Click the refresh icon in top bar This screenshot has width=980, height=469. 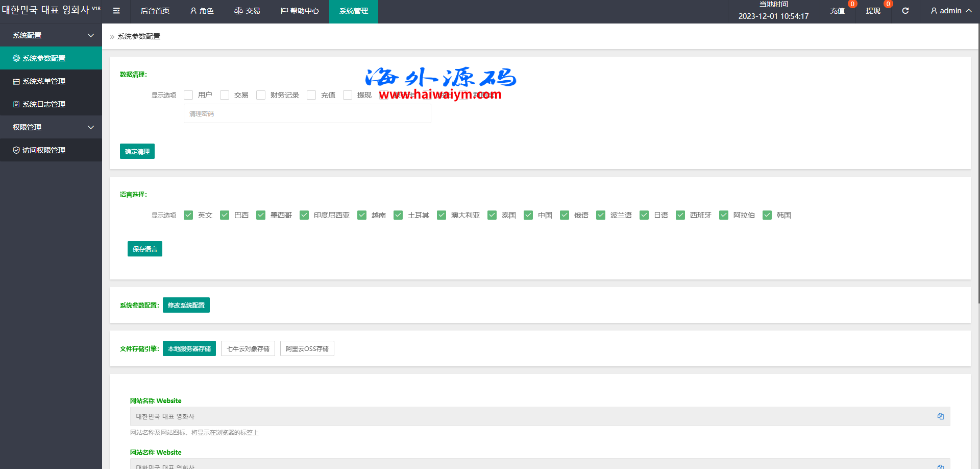click(905, 11)
